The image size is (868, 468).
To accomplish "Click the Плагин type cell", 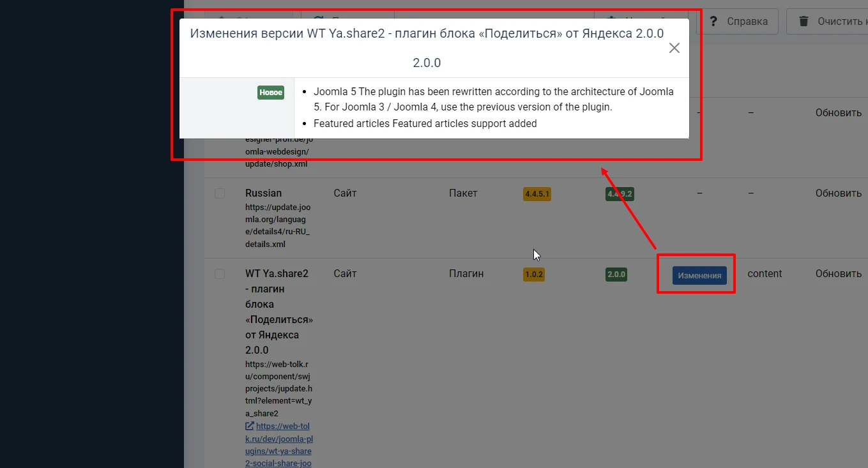I will coord(466,274).
